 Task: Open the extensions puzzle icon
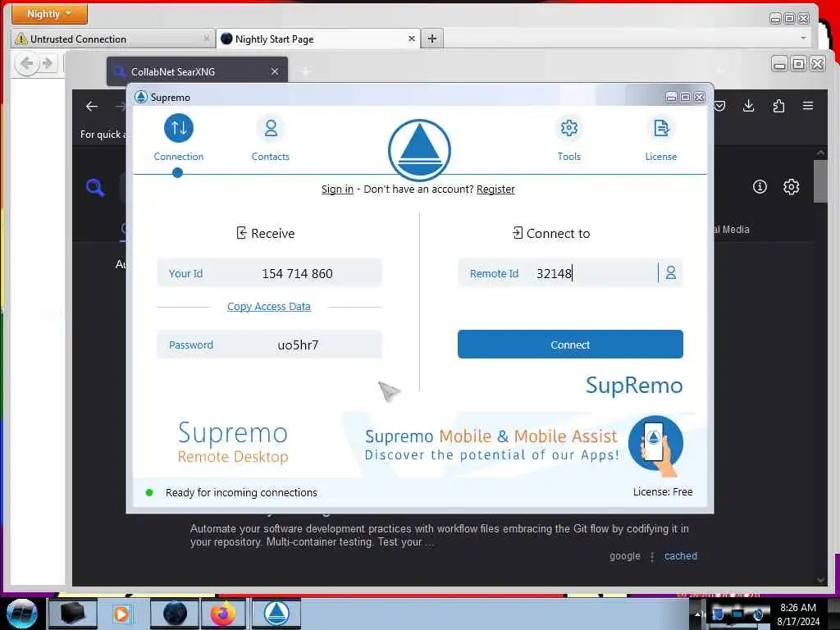tap(778, 106)
